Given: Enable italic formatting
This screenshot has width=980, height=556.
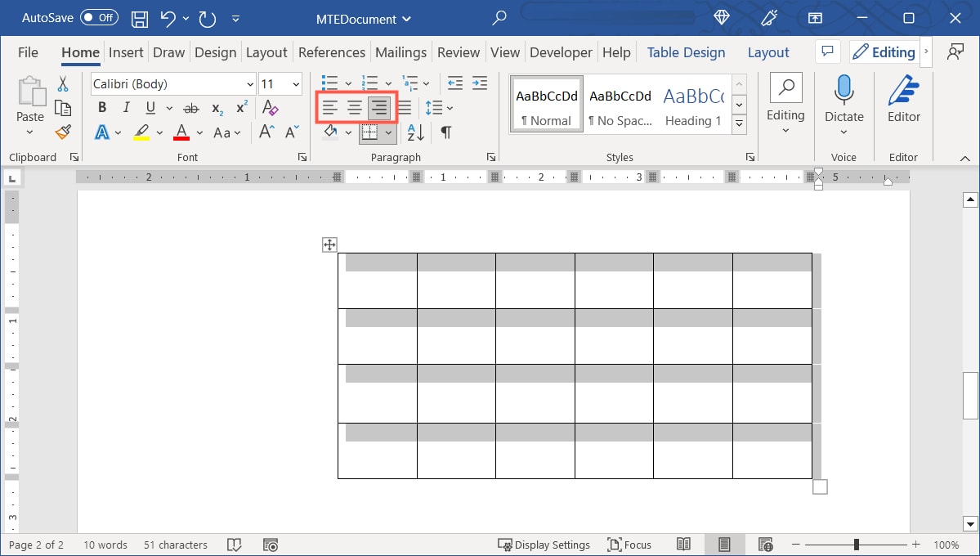Looking at the screenshot, I should [x=126, y=107].
